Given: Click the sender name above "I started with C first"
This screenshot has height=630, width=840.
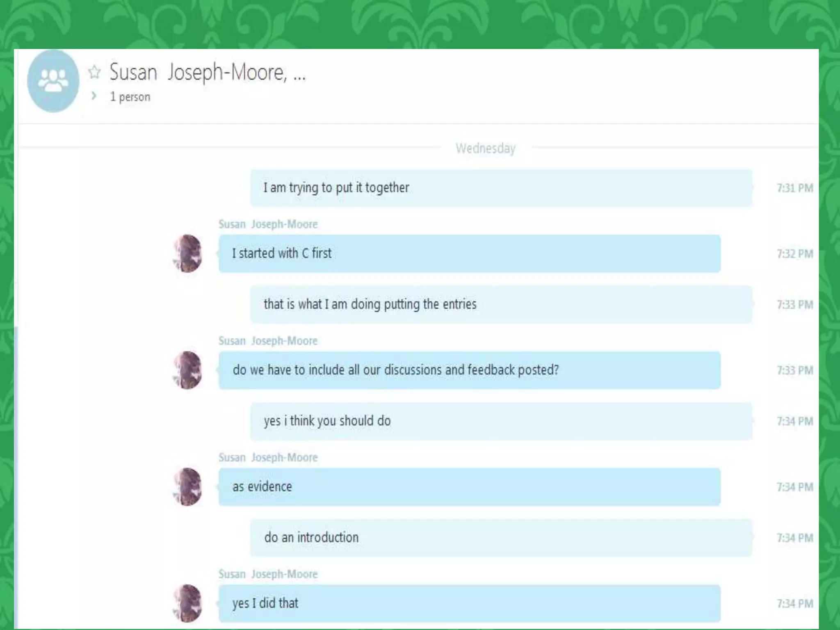Looking at the screenshot, I should [x=268, y=224].
